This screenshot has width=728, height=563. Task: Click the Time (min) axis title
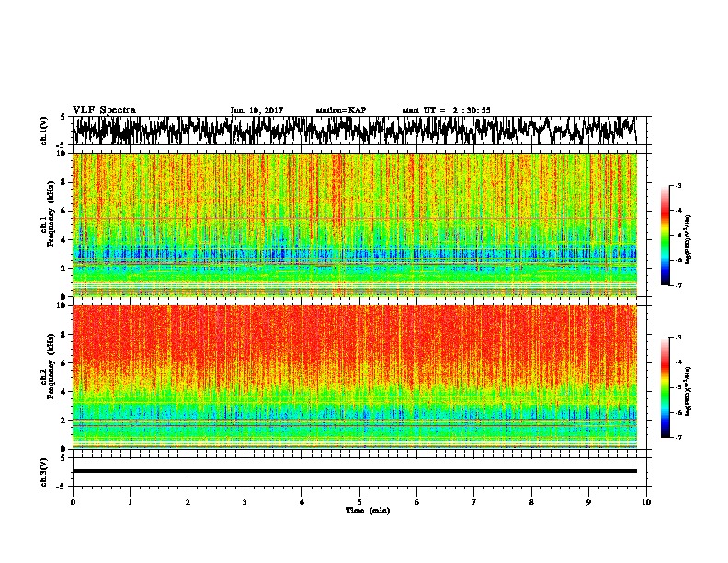pyautogui.click(x=368, y=511)
